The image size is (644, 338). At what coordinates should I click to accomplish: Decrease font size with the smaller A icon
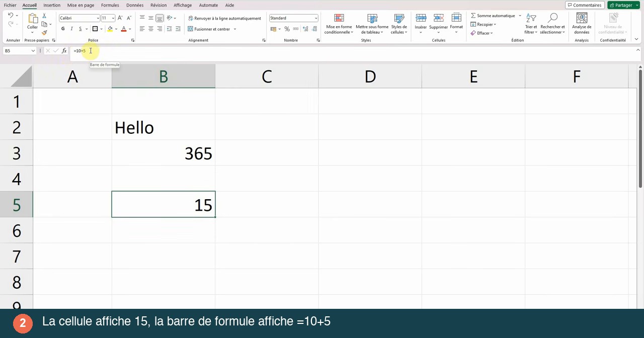coord(128,18)
